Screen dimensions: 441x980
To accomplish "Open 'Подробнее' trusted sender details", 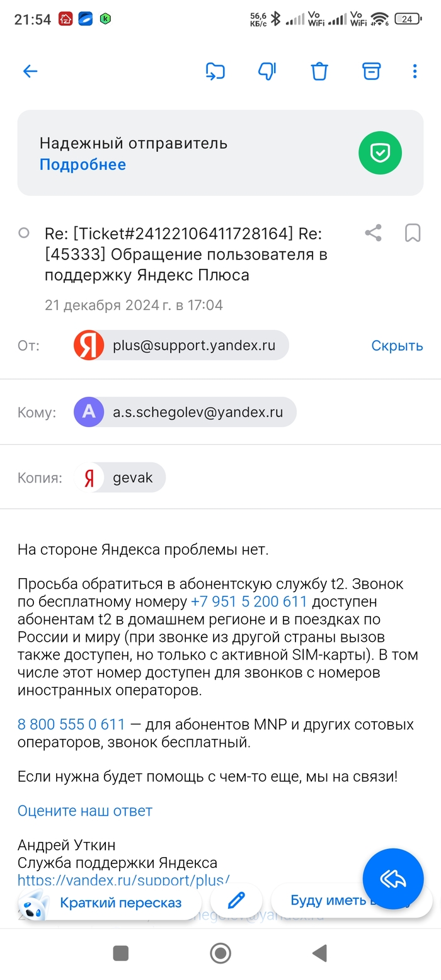I will click(83, 165).
